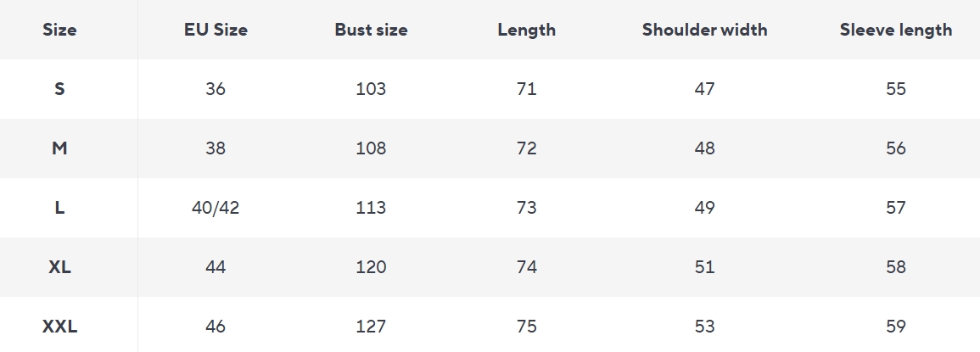Select sleeve length value 56
Image resolution: width=980 pixels, height=352 pixels.
point(895,148)
